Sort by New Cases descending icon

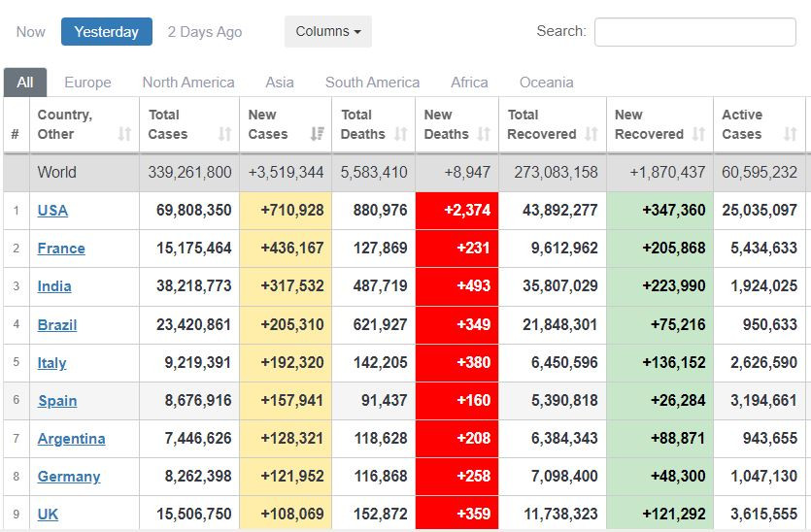tap(317, 134)
